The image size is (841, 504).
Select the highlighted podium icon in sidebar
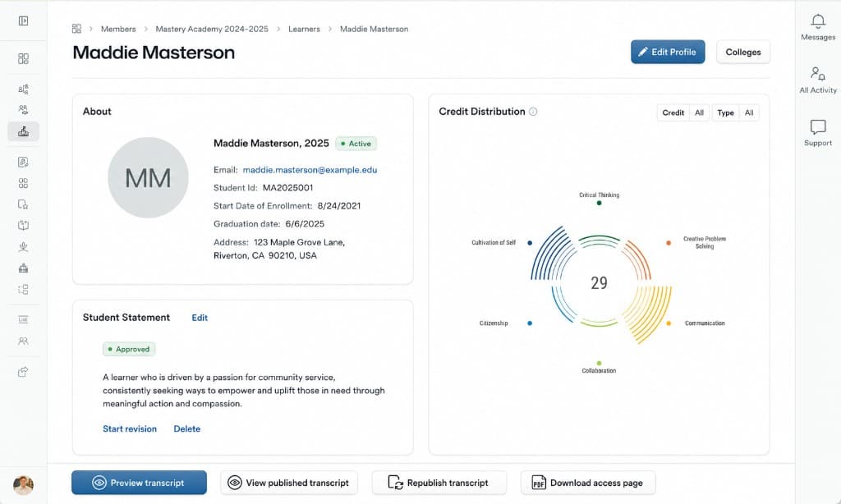(x=23, y=131)
